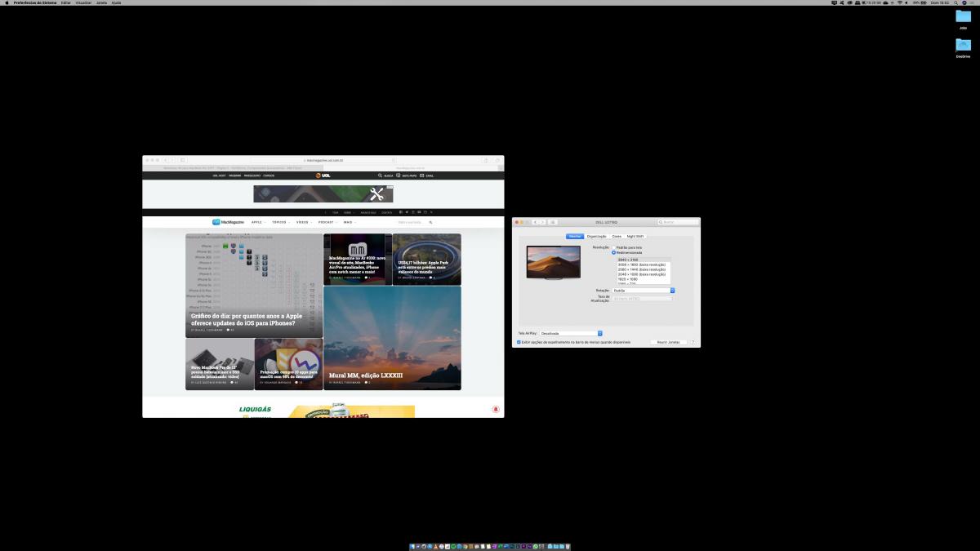Switch to the Organização tab

tap(597, 237)
